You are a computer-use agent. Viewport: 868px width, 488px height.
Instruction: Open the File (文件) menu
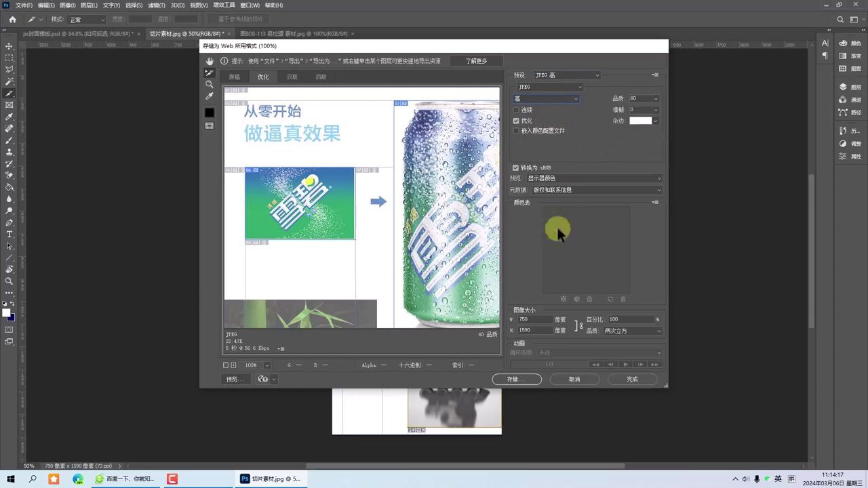[24, 5]
